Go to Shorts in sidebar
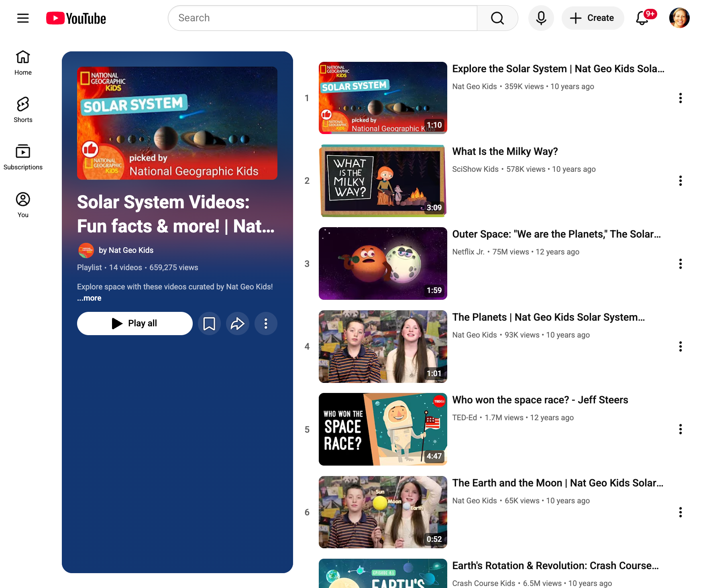 tap(23, 110)
